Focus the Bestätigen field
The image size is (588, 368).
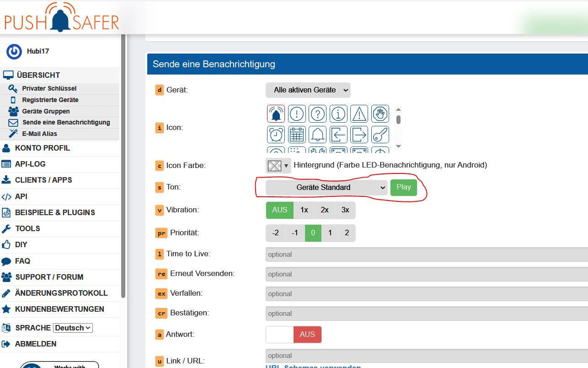427,314
